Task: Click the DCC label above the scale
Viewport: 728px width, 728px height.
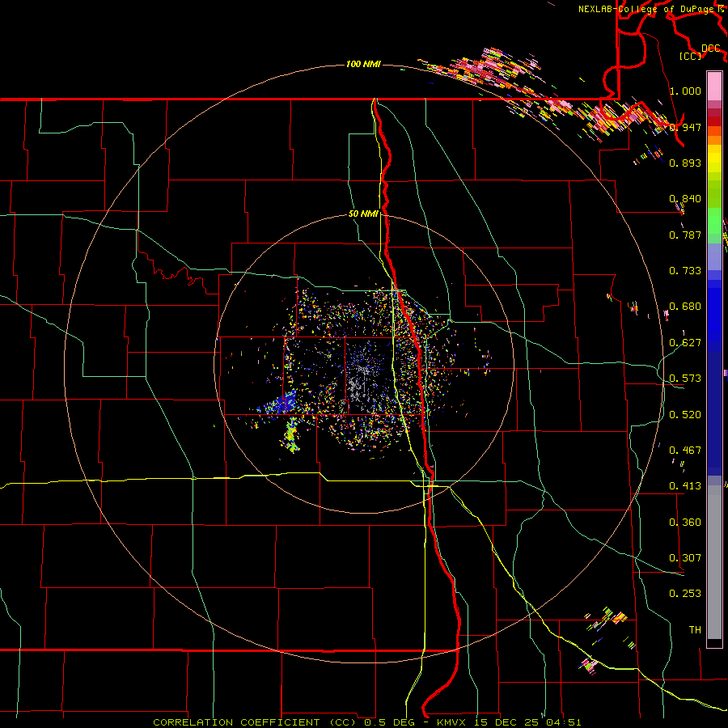Action: (x=711, y=49)
